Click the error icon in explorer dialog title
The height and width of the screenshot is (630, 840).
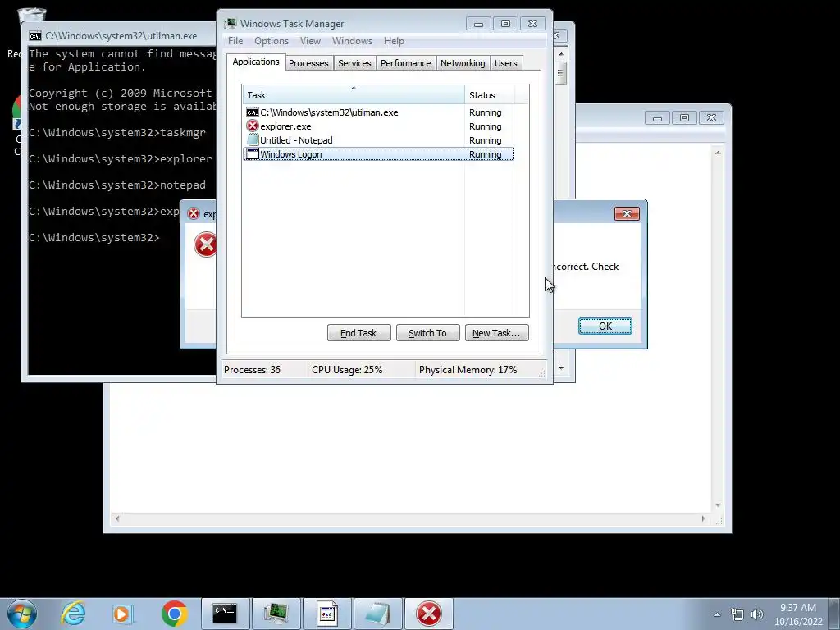tap(194, 213)
